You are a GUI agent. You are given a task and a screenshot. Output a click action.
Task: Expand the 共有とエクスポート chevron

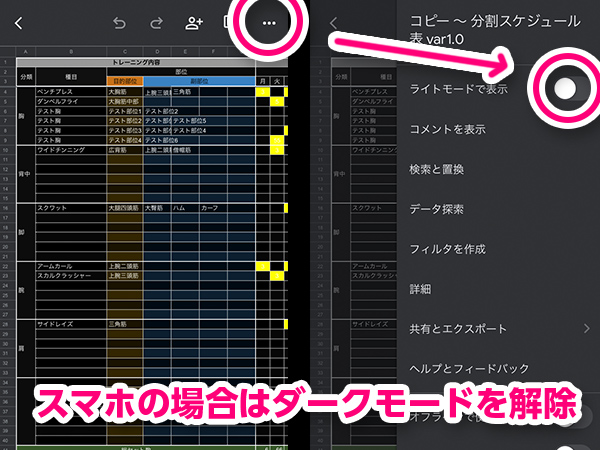[587, 329]
